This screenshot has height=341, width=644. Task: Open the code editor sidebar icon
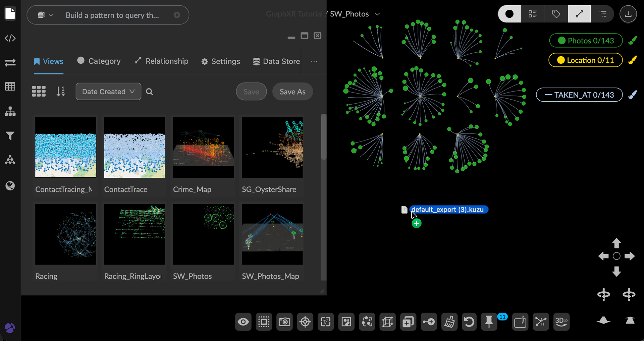(10, 38)
